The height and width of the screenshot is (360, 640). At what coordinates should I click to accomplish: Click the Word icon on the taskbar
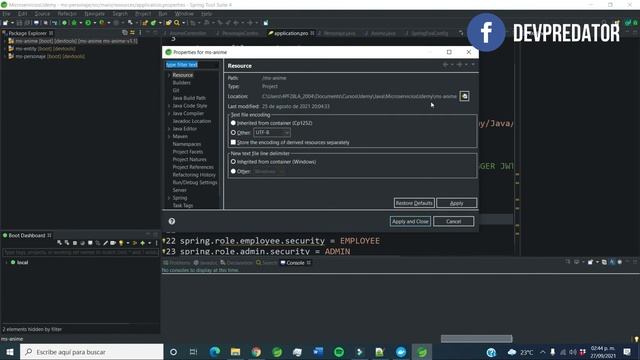click(318, 351)
